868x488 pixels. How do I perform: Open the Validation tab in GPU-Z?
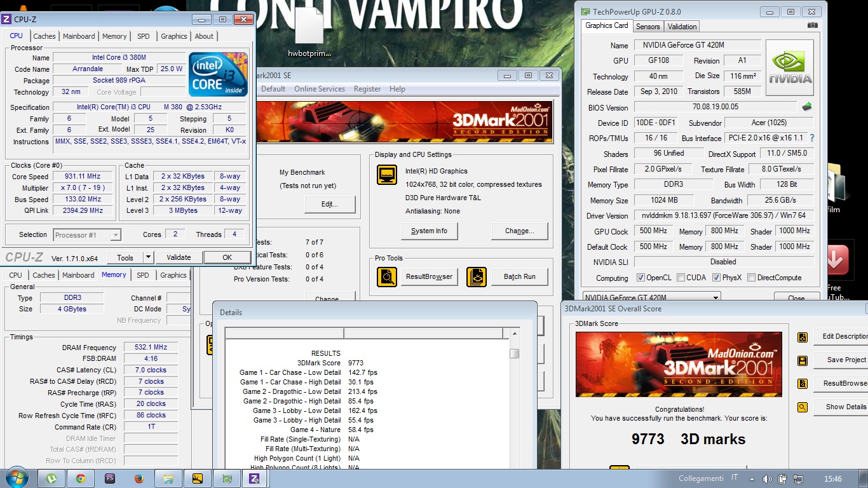coord(682,26)
